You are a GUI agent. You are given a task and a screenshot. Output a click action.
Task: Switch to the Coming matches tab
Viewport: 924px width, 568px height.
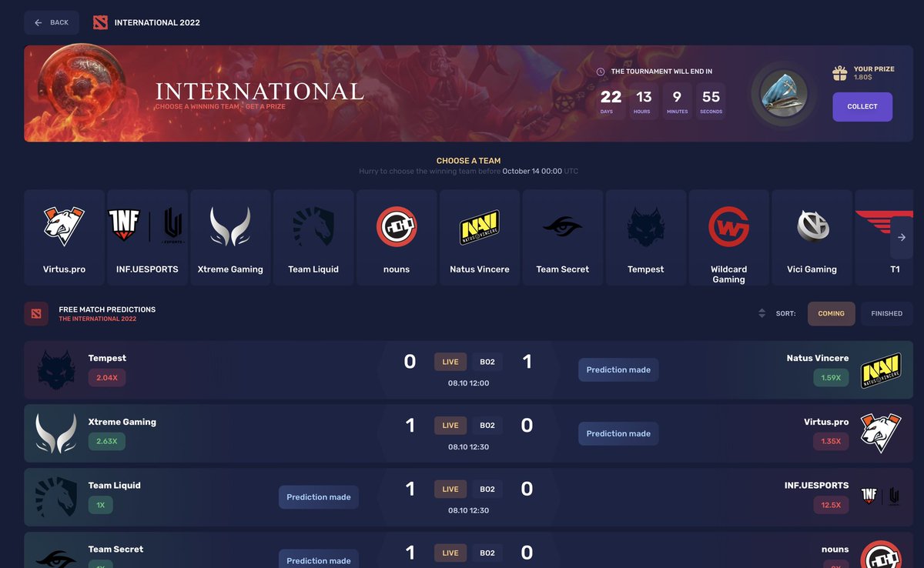(831, 313)
